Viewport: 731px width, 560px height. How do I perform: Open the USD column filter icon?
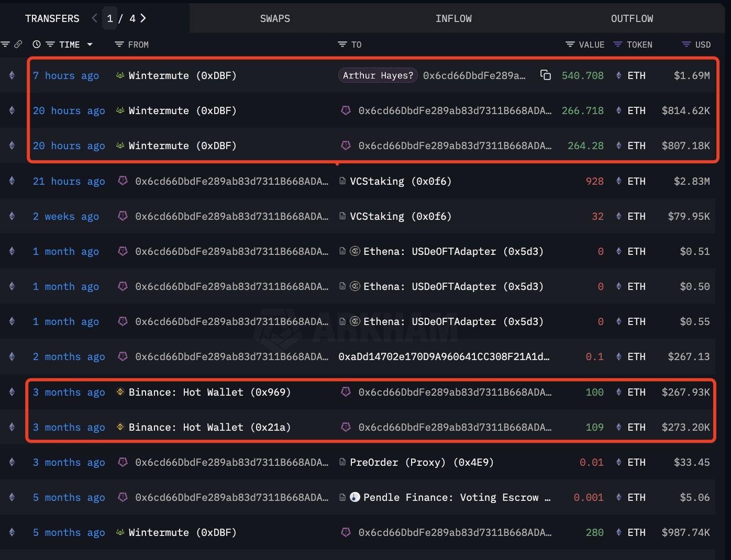point(686,44)
